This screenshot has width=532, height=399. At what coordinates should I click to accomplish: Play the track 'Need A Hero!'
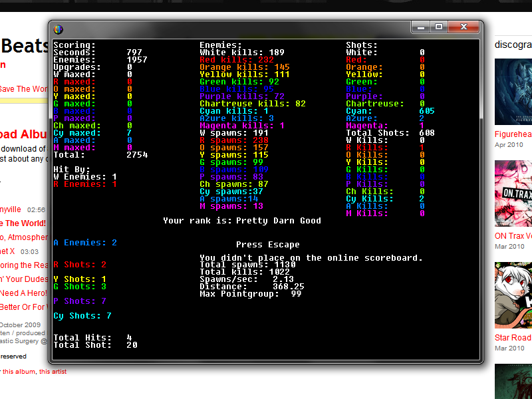click(23, 293)
